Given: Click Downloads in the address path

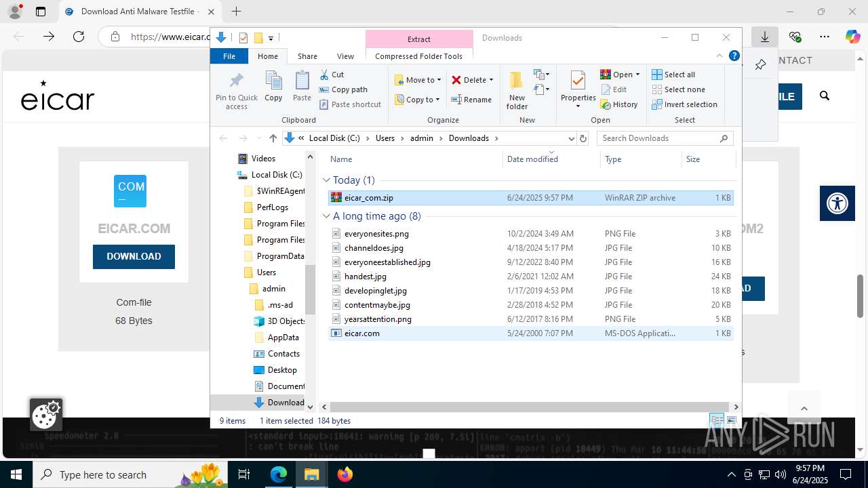Looking at the screenshot, I should point(469,138).
